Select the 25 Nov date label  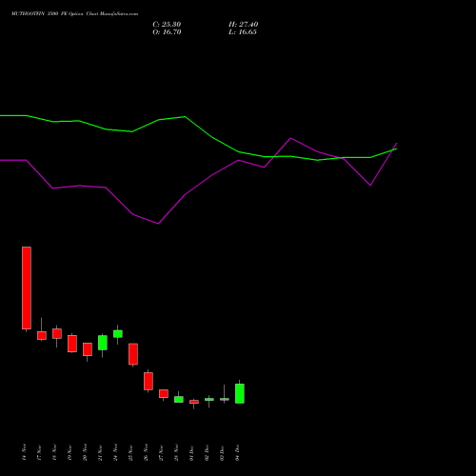coord(130,452)
